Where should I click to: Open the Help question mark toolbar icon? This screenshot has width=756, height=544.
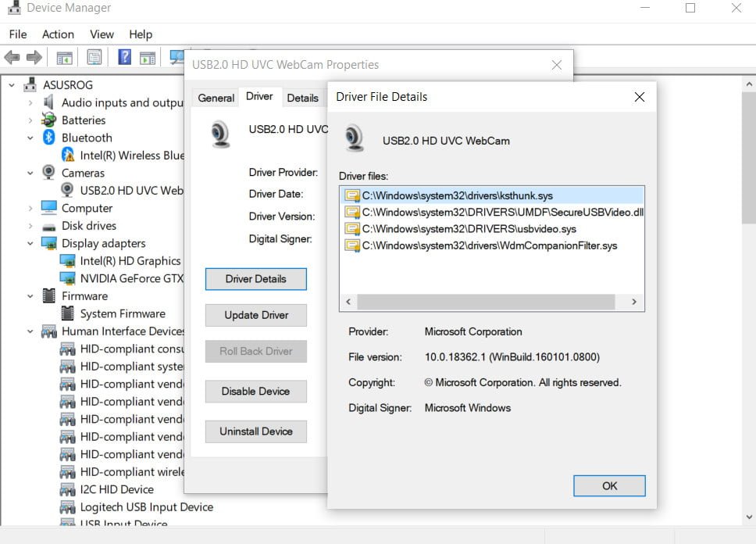point(124,57)
